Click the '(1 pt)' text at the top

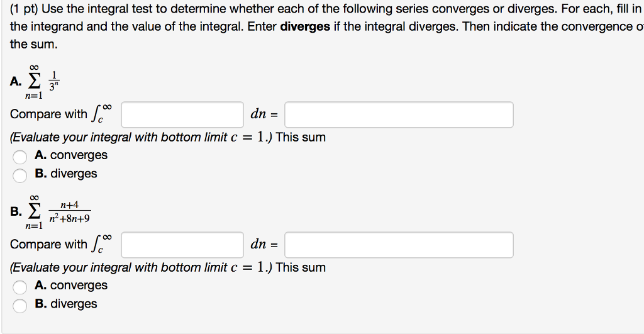tap(24, 9)
